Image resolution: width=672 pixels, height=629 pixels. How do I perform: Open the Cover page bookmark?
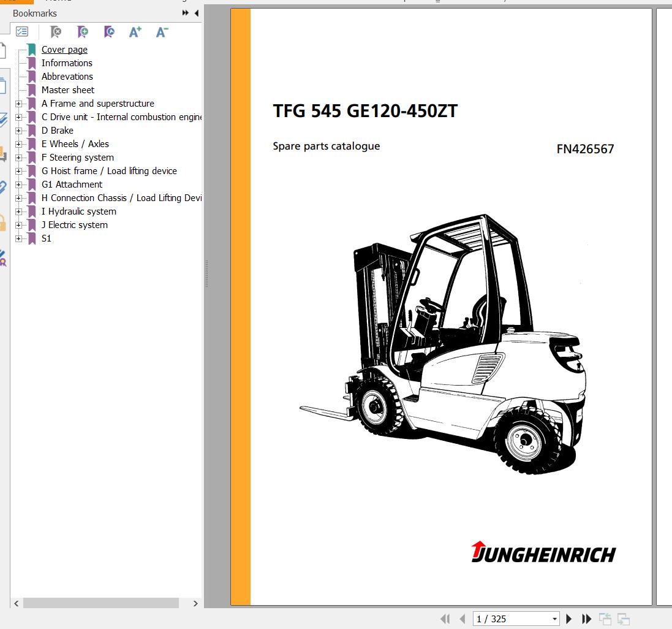(x=64, y=50)
